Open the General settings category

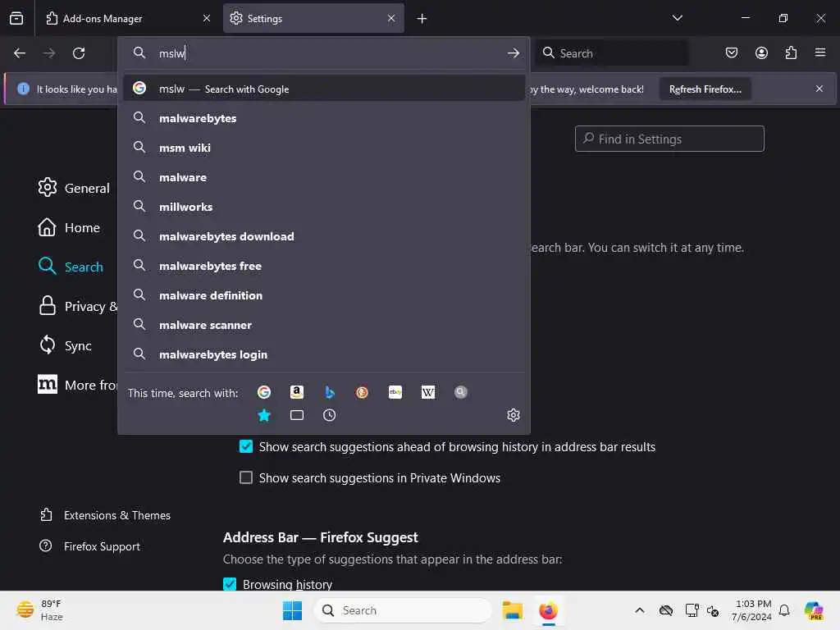click(x=74, y=188)
